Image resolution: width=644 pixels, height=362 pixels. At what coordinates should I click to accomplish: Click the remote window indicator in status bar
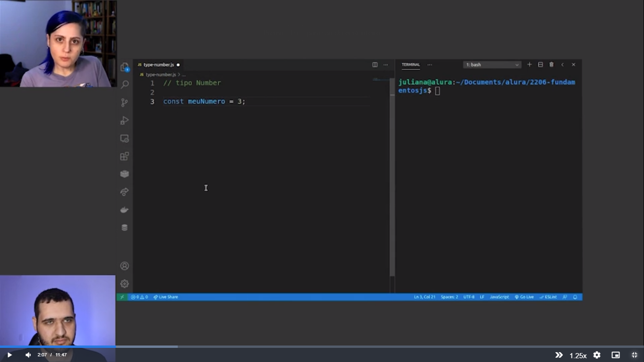pyautogui.click(x=122, y=297)
